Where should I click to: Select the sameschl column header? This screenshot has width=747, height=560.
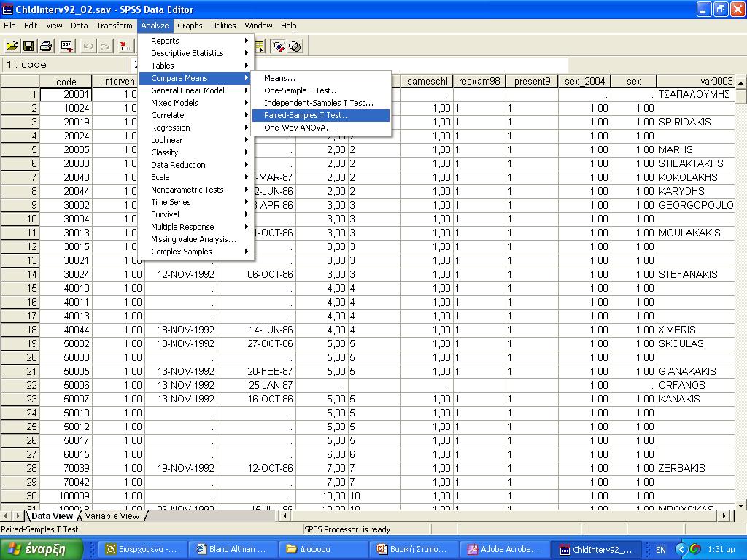(427, 82)
